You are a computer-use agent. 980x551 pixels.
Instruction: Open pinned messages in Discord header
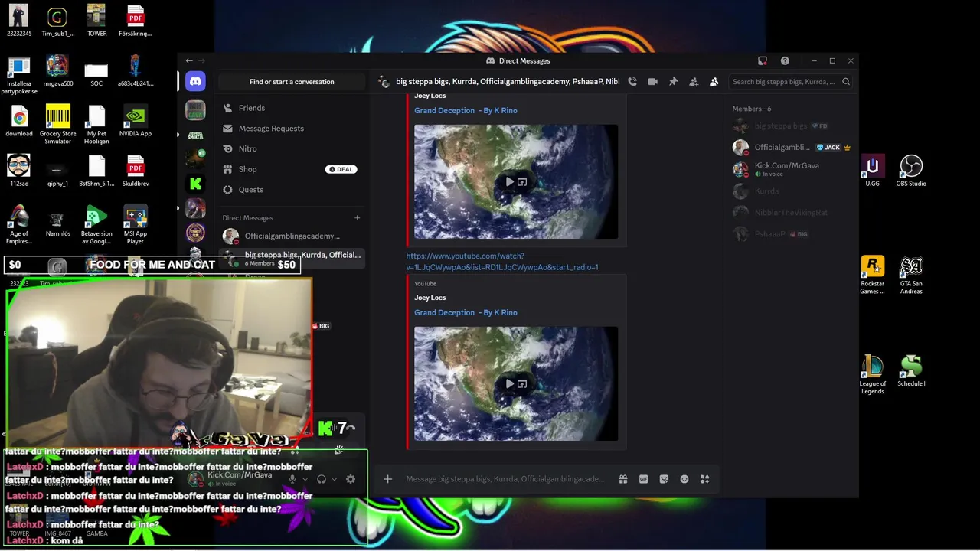pyautogui.click(x=674, y=82)
